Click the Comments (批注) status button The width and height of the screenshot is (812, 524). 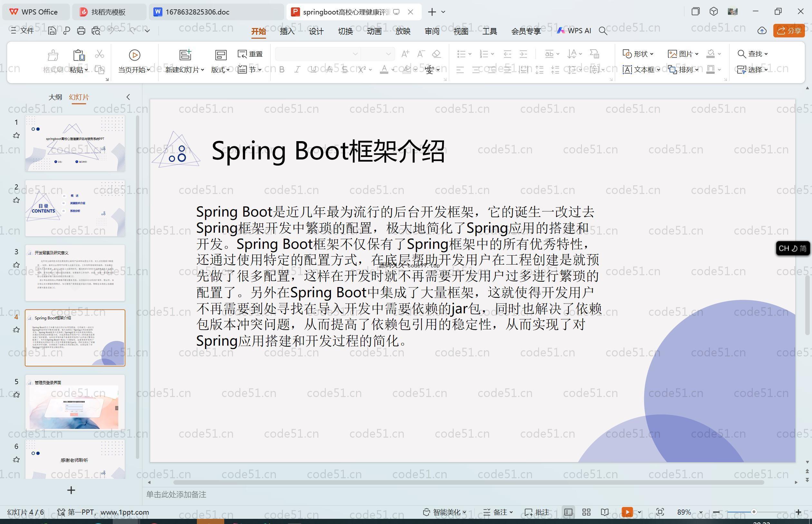[537, 512]
